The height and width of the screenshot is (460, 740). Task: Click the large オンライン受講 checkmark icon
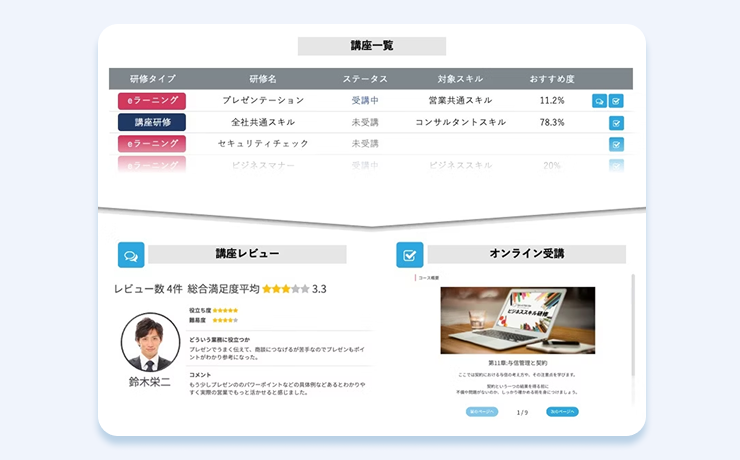tap(410, 255)
